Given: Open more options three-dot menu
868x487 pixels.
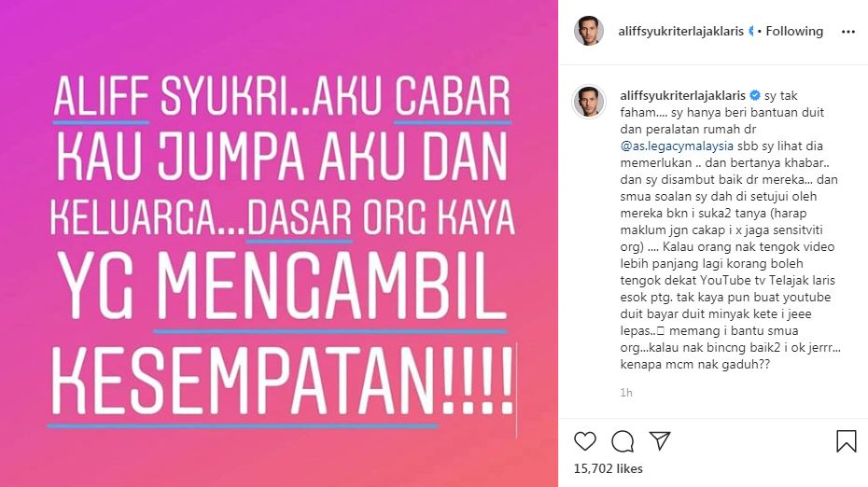Looking at the screenshot, I should [x=848, y=32].
